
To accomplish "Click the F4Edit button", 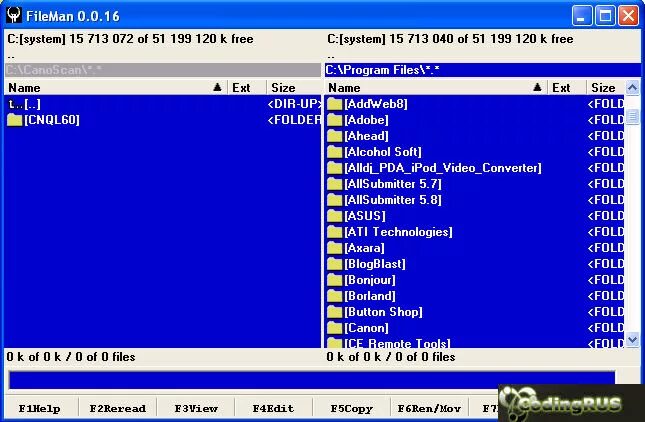I will 274,408.
